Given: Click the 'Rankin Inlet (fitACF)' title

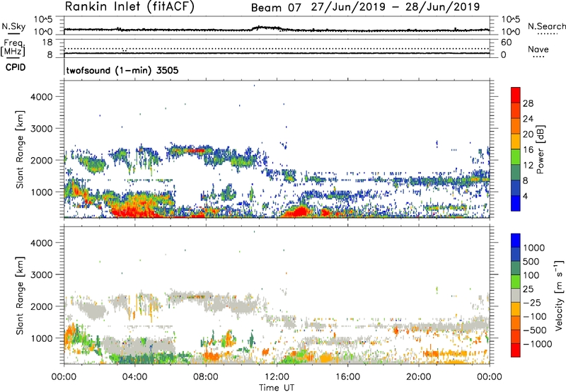Looking at the screenshot, I should point(129,7).
